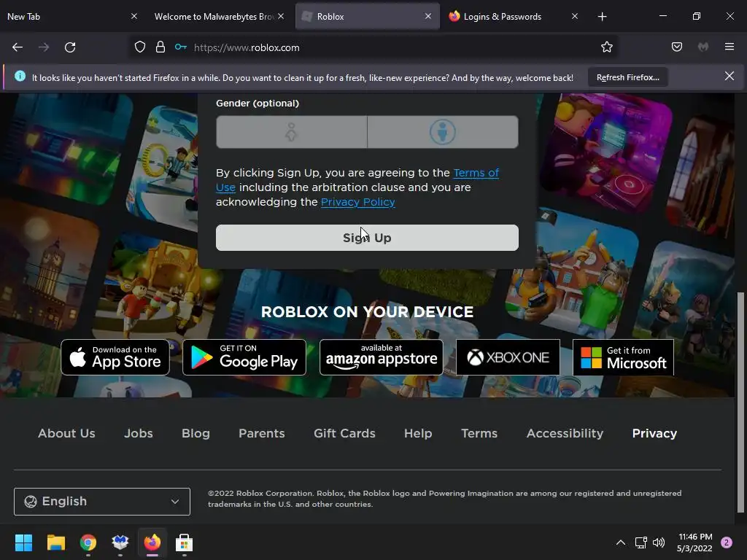The height and width of the screenshot is (560, 747).
Task: Open network status tray icon
Action: [640, 542]
